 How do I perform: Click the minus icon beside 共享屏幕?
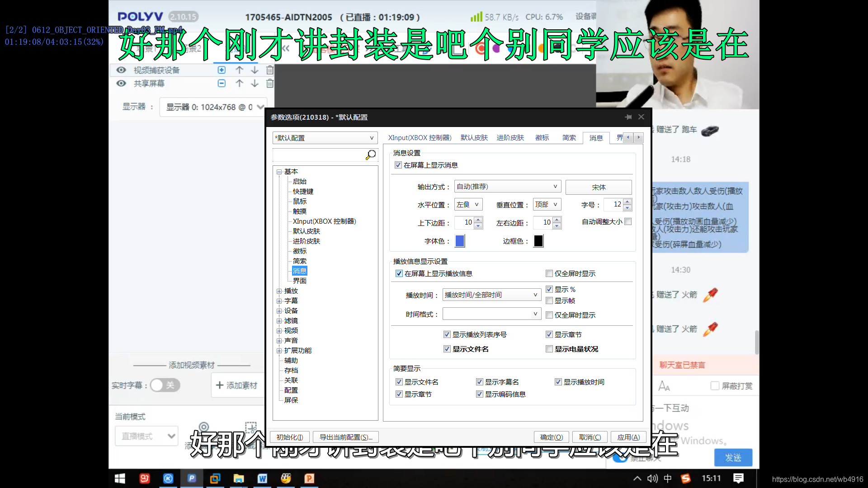click(222, 84)
